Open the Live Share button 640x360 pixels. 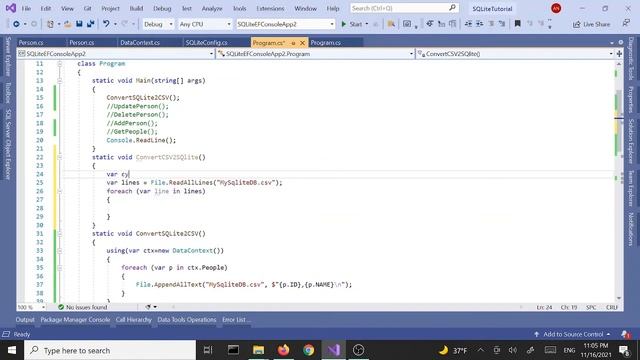tap(591, 24)
